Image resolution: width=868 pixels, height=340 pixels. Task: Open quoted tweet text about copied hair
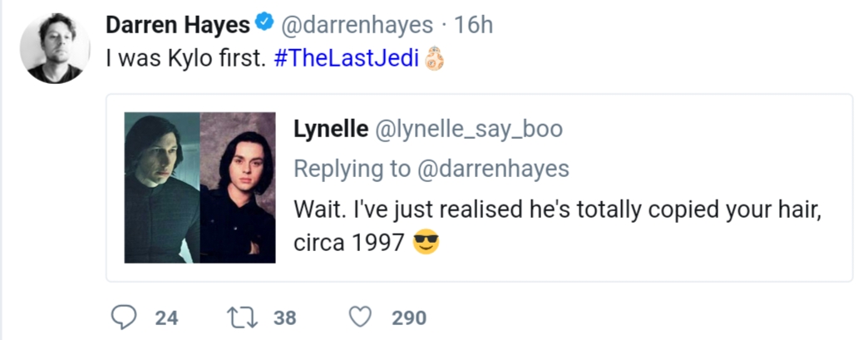(x=558, y=209)
